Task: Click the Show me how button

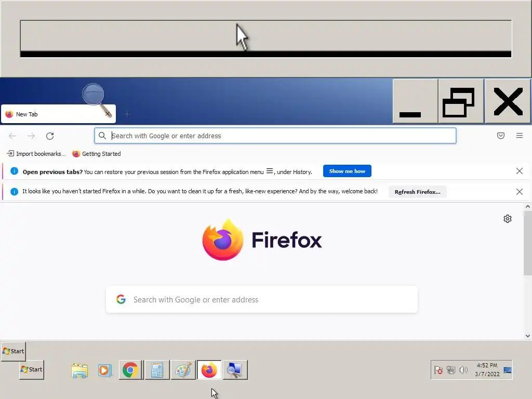Action: tap(347, 171)
